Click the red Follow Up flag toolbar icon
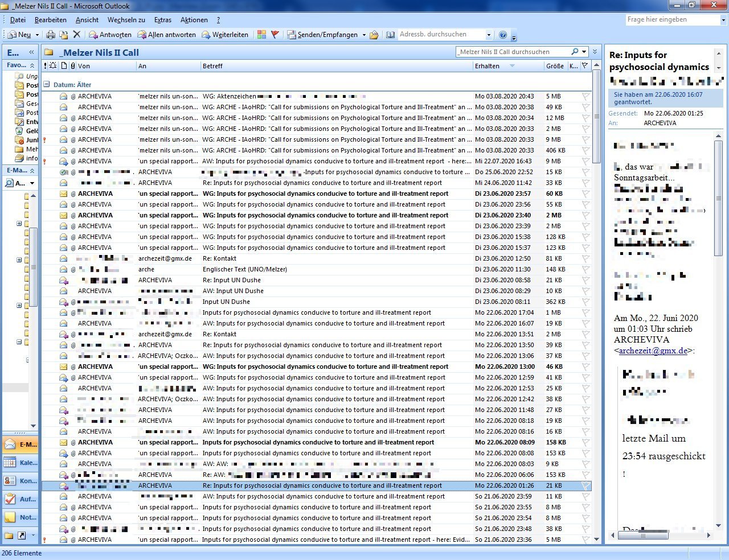Image resolution: width=729 pixels, height=560 pixels. click(x=275, y=35)
